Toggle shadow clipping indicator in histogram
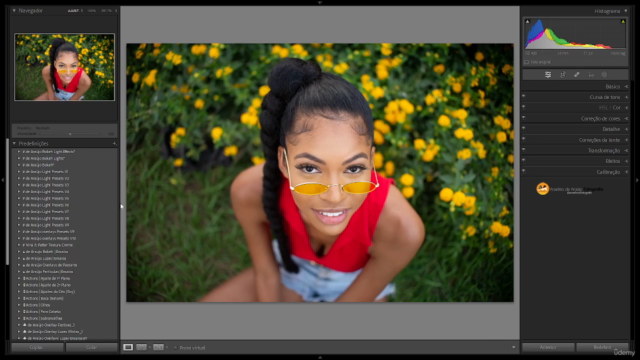 point(527,22)
